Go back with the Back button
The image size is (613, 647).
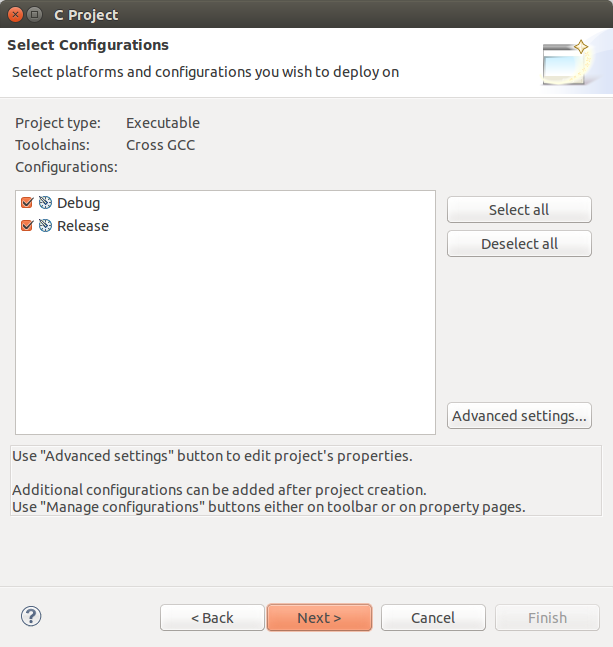point(212,618)
